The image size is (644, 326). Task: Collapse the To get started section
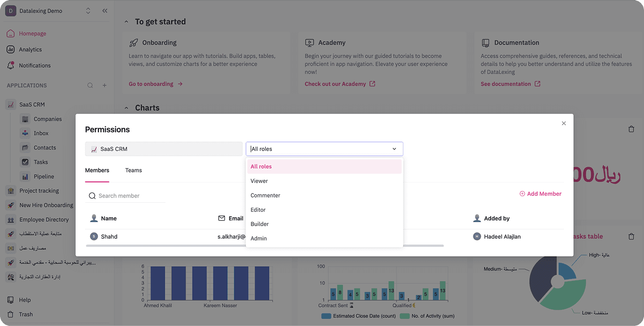point(126,21)
